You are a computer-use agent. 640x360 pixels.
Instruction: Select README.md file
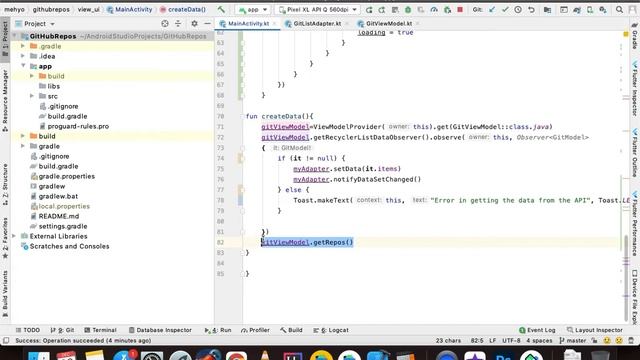point(59,216)
